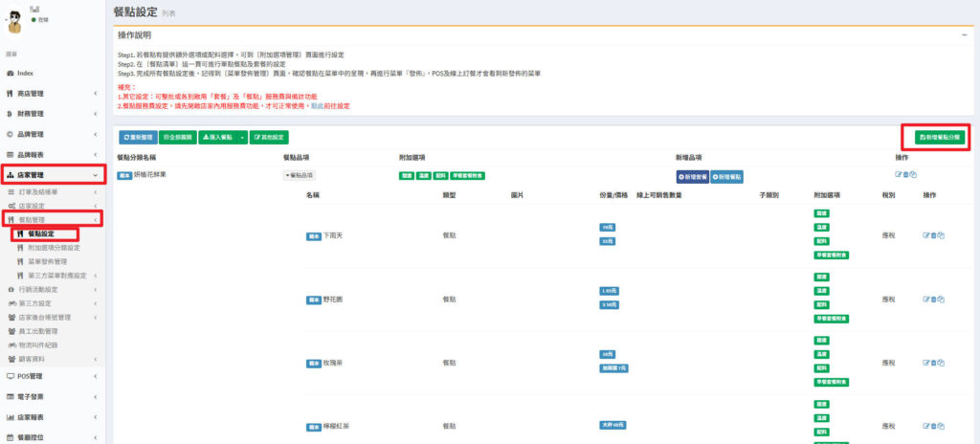
Task: Go to Index in the sidebar
Action: 25,73
